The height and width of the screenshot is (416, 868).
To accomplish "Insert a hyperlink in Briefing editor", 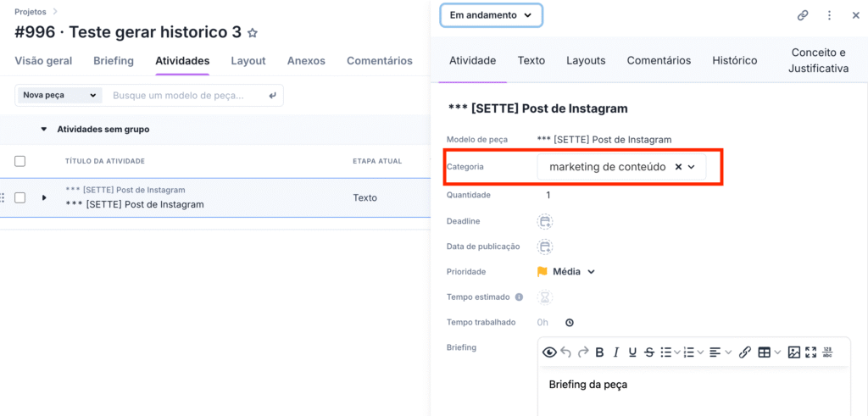I will tap(745, 352).
